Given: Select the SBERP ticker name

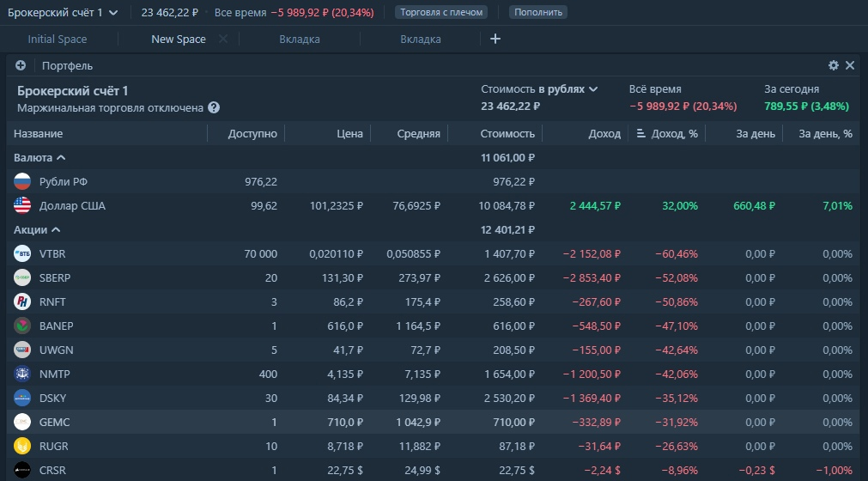Looking at the screenshot, I should tap(55, 277).
